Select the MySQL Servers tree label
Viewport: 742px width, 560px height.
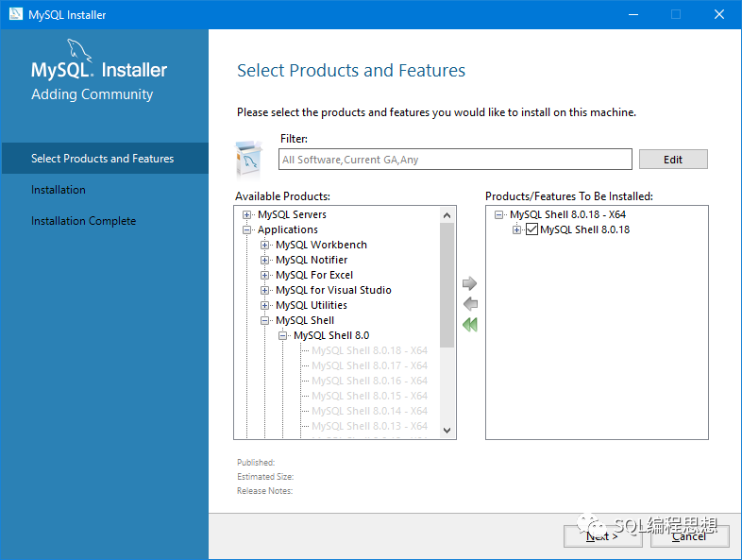(292, 214)
